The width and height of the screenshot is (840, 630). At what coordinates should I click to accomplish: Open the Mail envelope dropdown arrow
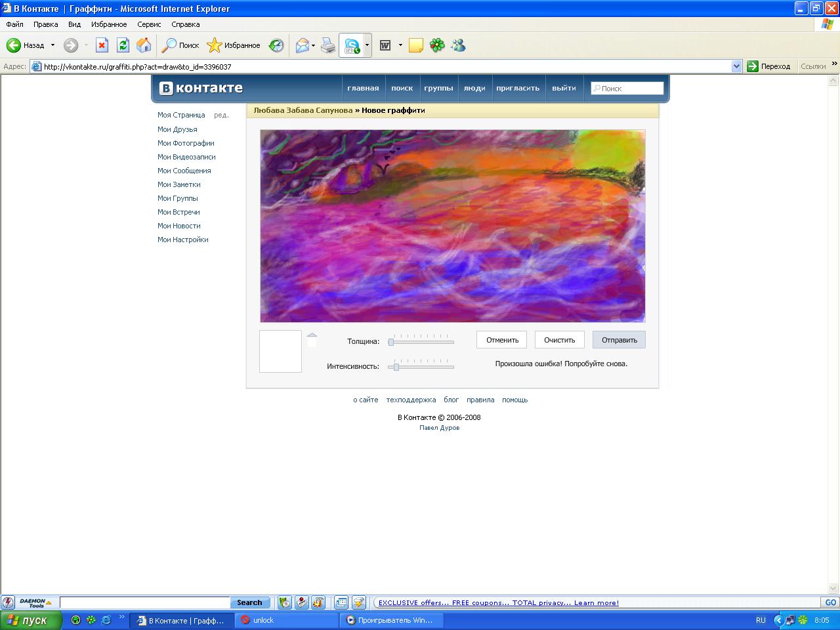[x=313, y=45]
